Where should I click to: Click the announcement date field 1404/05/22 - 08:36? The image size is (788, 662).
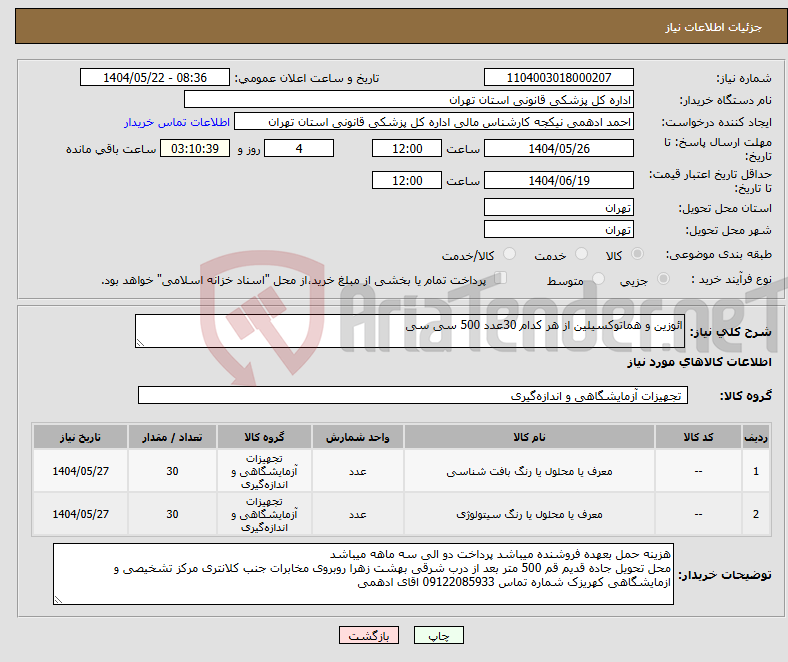pyautogui.click(x=155, y=77)
